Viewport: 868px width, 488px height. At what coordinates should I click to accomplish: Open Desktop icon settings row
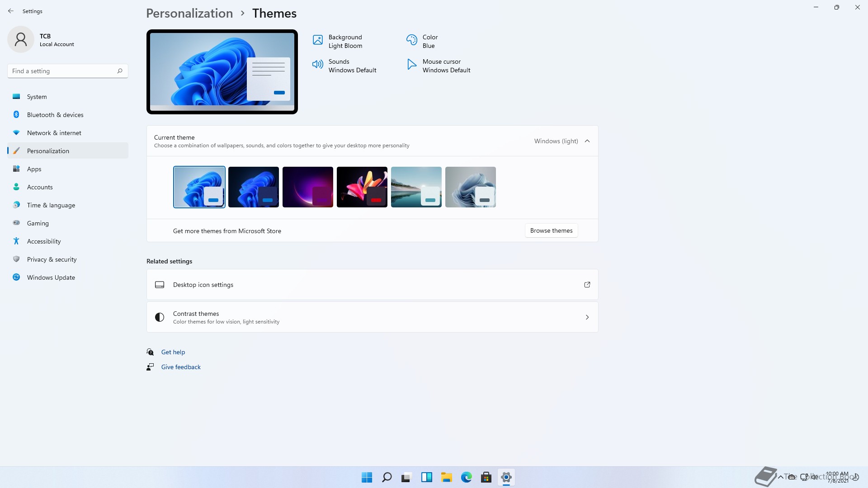(x=373, y=285)
